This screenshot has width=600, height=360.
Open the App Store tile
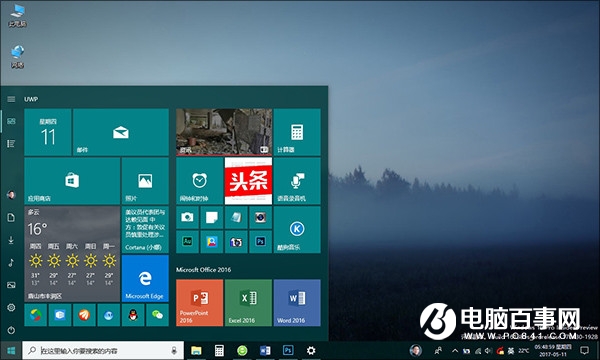point(72,181)
